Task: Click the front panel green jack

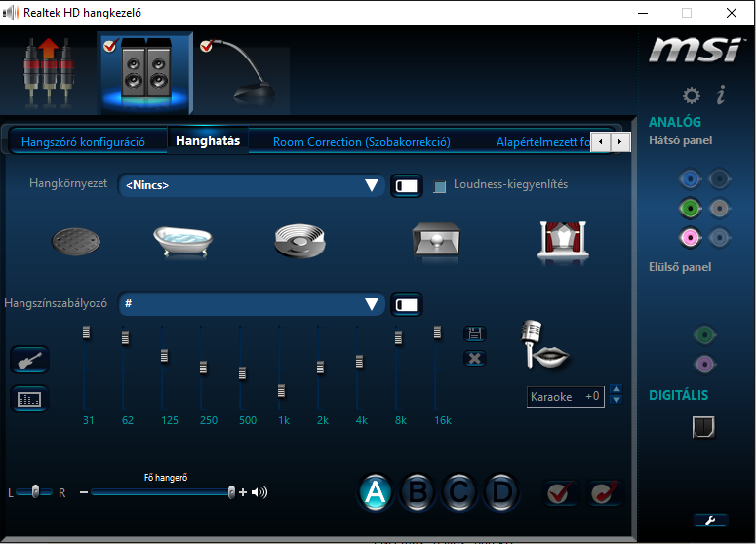Action: click(704, 334)
